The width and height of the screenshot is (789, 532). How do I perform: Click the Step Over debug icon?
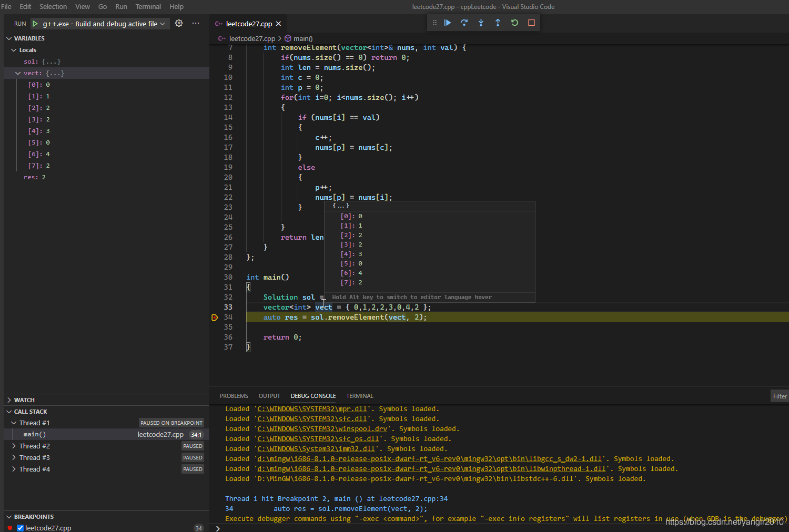point(464,23)
